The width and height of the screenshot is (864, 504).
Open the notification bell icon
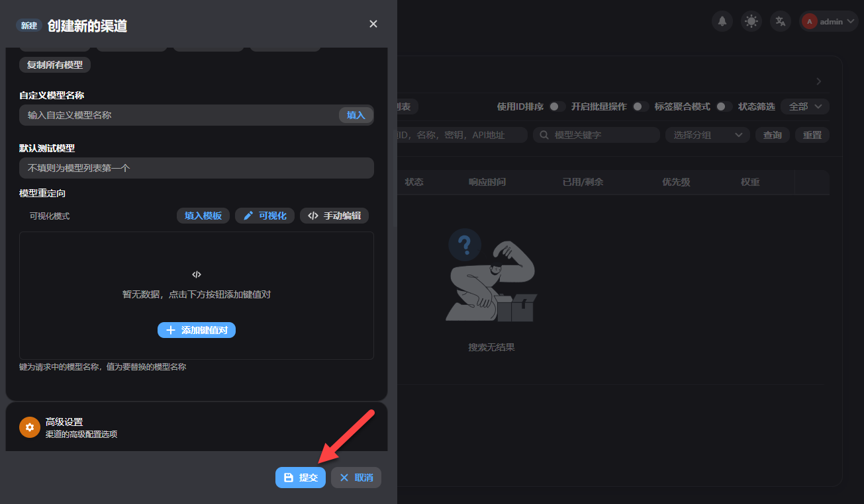[722, 21]
